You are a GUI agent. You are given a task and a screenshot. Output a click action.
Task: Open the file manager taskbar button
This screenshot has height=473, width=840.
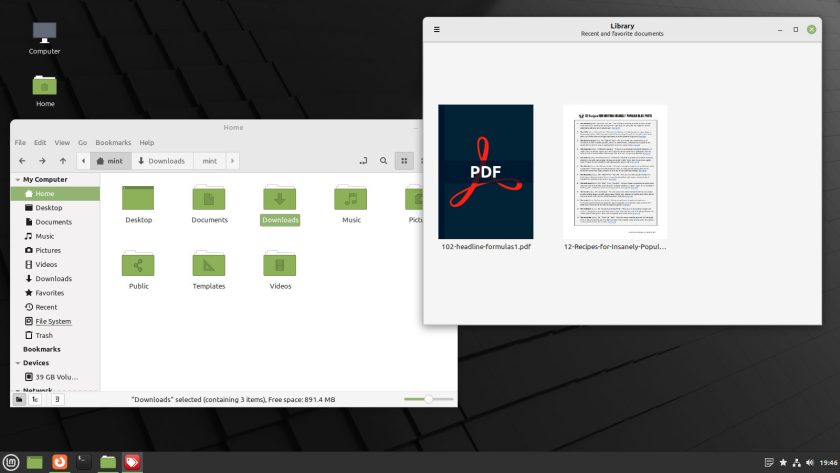[108, 462]
